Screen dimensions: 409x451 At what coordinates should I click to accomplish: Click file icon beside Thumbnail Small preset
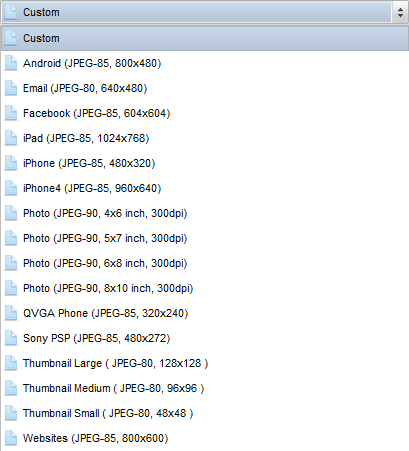[11, 413]
